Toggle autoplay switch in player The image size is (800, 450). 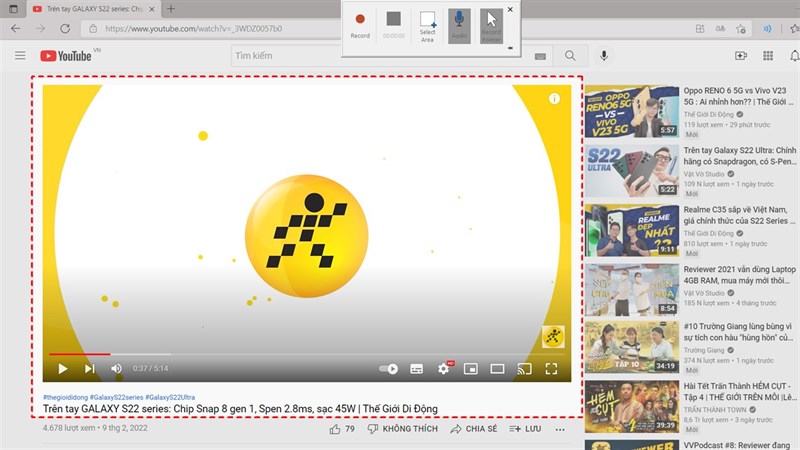[x=389, y=368]
